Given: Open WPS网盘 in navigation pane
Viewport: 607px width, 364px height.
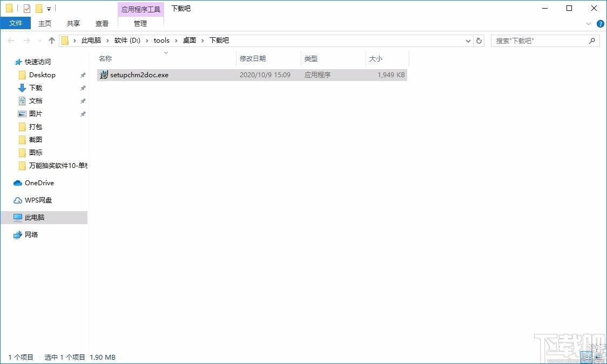Looking at the screenshot, I should click(x=38, y=200).
